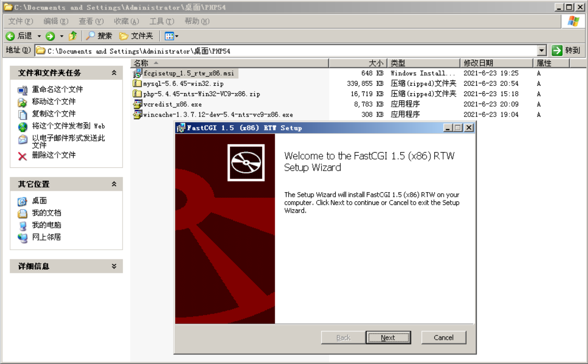The height and width of the screenshot is (364, 588).
Task: Click the Windows flag logo in menu bar
Action: (x=573, y=21)
